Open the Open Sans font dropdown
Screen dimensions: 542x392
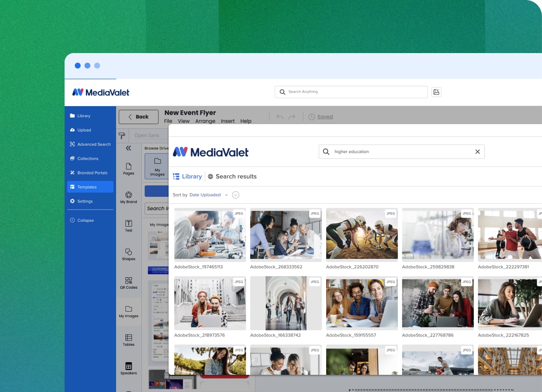pos(147,136)
